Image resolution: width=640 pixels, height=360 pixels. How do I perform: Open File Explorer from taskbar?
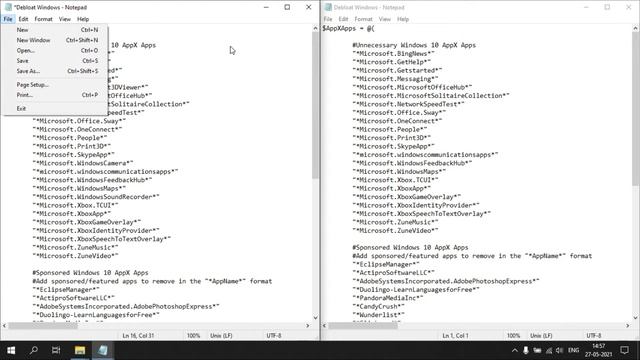coord(80,350)
